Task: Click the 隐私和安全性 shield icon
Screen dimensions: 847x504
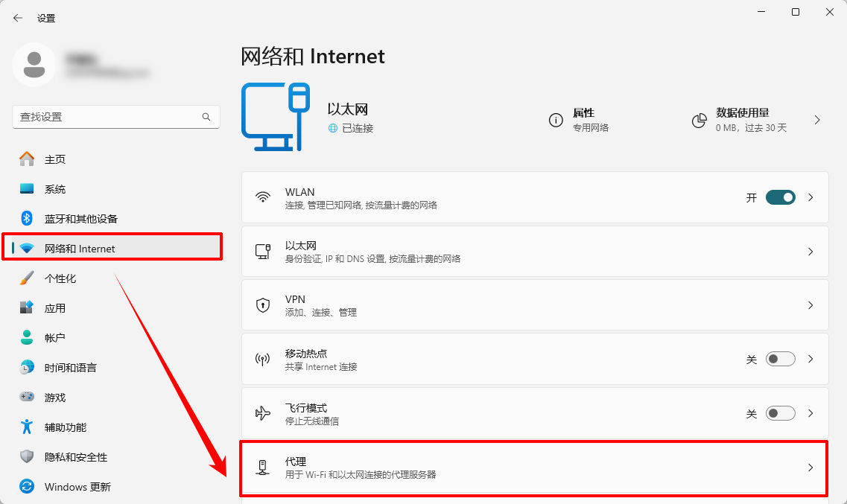Action: [27, 456]
